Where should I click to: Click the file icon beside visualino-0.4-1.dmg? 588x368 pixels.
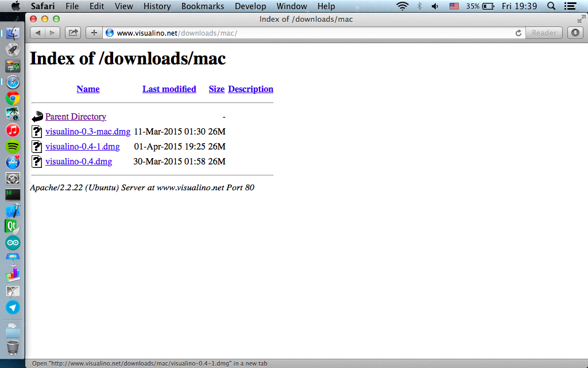coord(37,147)
